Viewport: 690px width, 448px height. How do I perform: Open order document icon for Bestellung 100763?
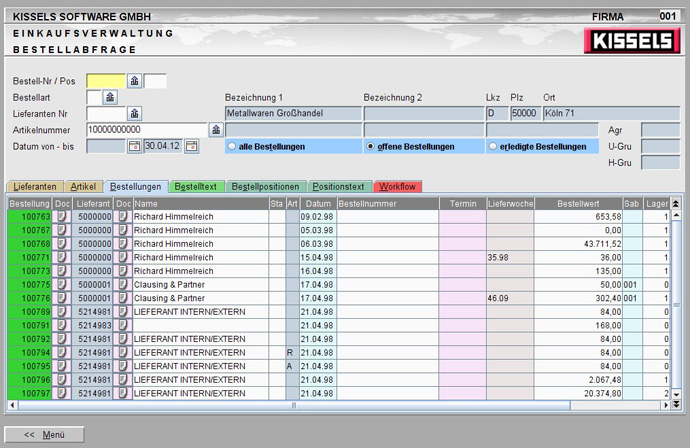coord(62,217)
